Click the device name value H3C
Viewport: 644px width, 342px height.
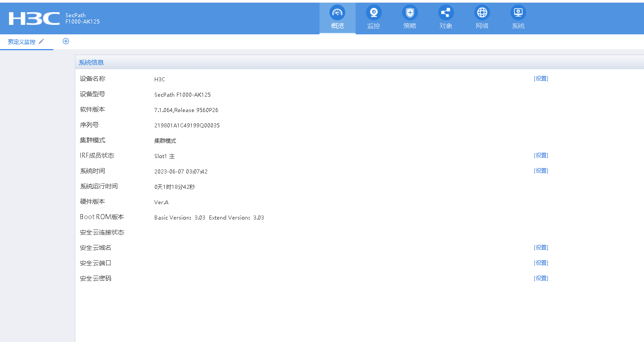point(160,80)
